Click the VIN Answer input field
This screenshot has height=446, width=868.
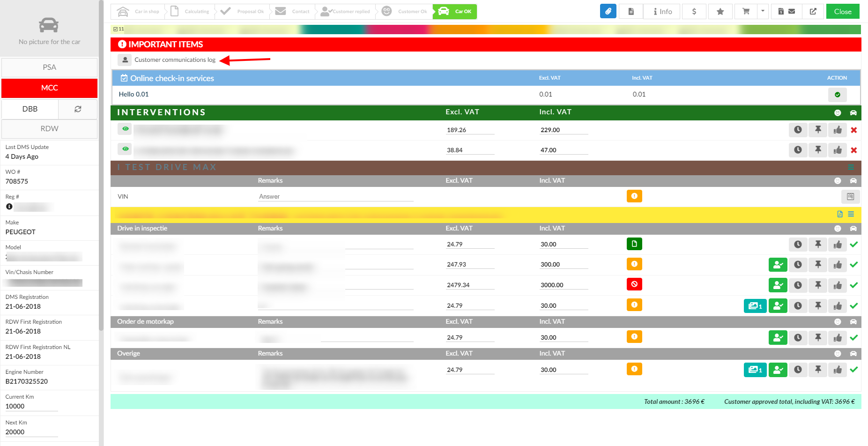click(x=335, y=197)
